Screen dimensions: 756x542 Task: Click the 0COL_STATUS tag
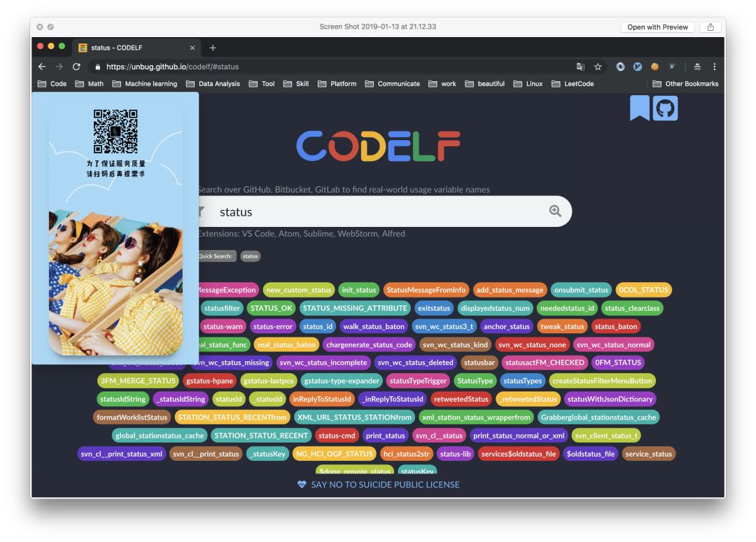coord(644,290)
